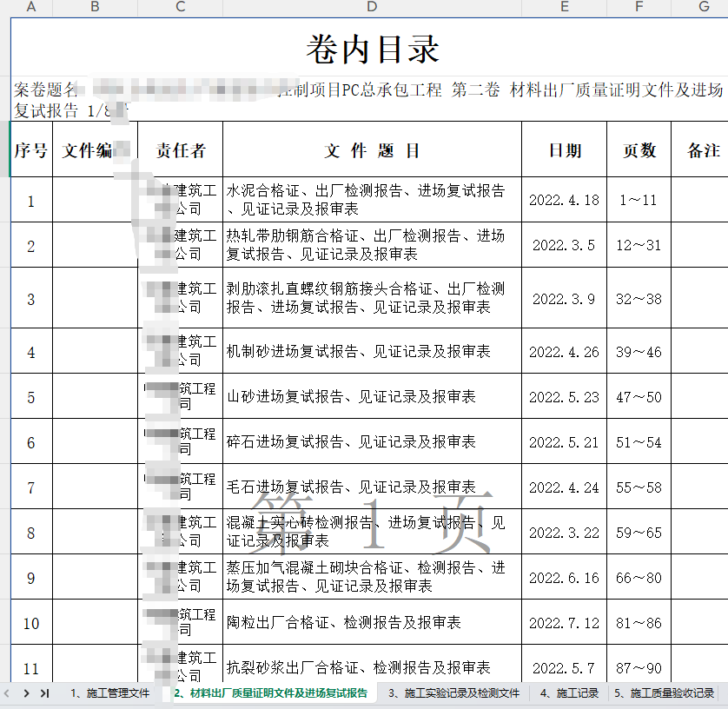Click the next sheet navigation arrow
This screenshot has height=709, width=728.
[26, 693]
